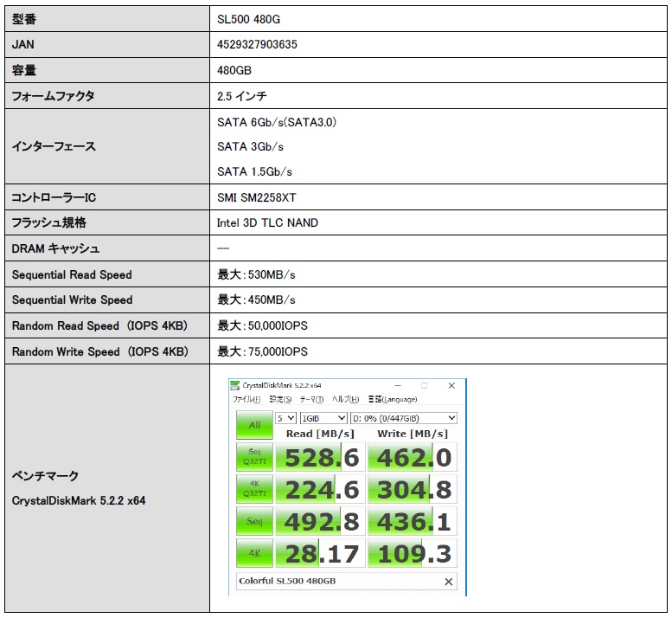The image size is (672, 618).
Task: Click the SATA 1.5Gb/s interface line
Action: click(x=254, y=172)
